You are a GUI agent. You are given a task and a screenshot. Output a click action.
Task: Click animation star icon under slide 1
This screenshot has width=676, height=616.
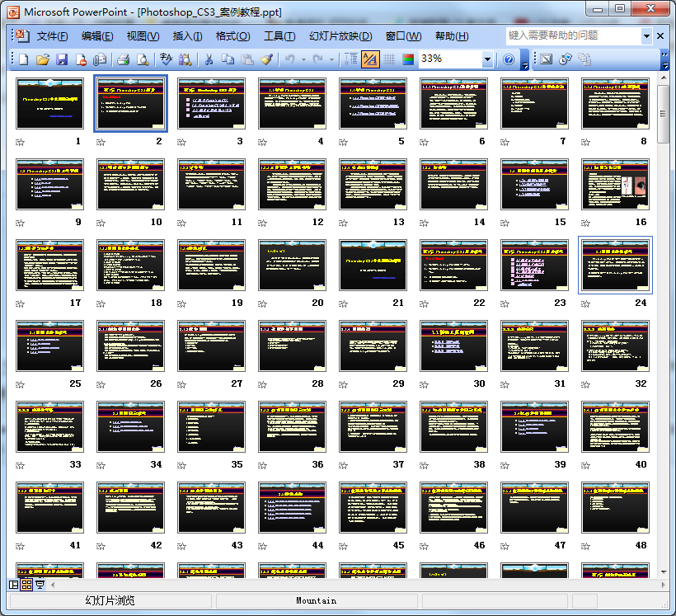(20, 142)
